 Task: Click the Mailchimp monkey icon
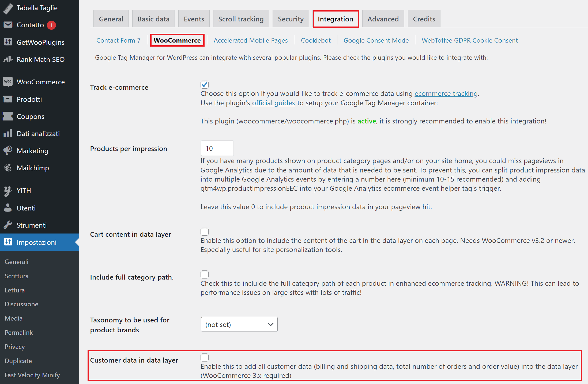[x=8, y=168]
